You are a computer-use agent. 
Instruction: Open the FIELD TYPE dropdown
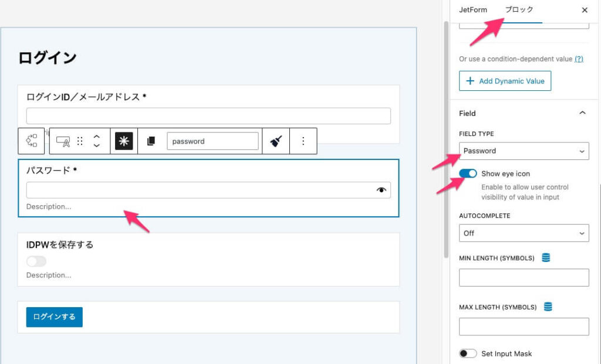524,151
